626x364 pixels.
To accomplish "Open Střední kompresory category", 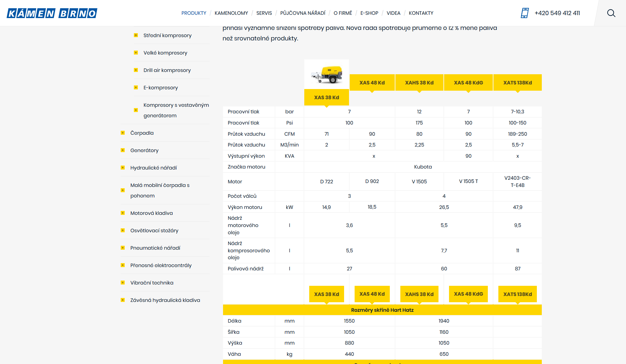I will 167,35.
